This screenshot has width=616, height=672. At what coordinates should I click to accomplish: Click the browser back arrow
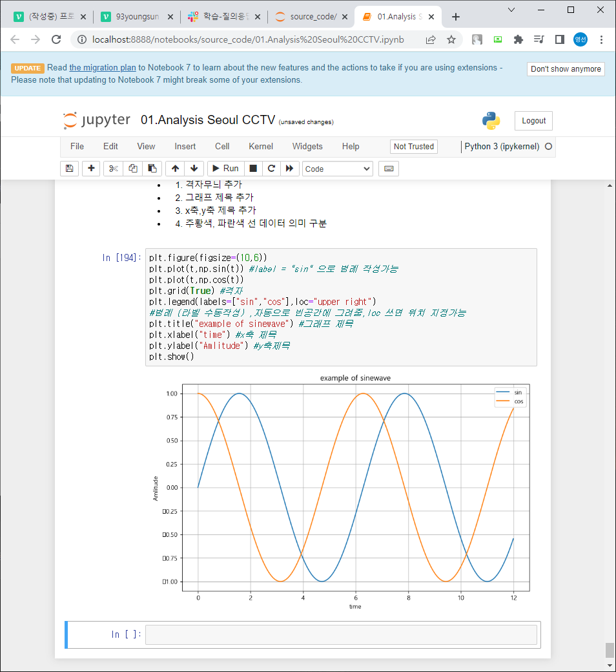pos(15,39)
